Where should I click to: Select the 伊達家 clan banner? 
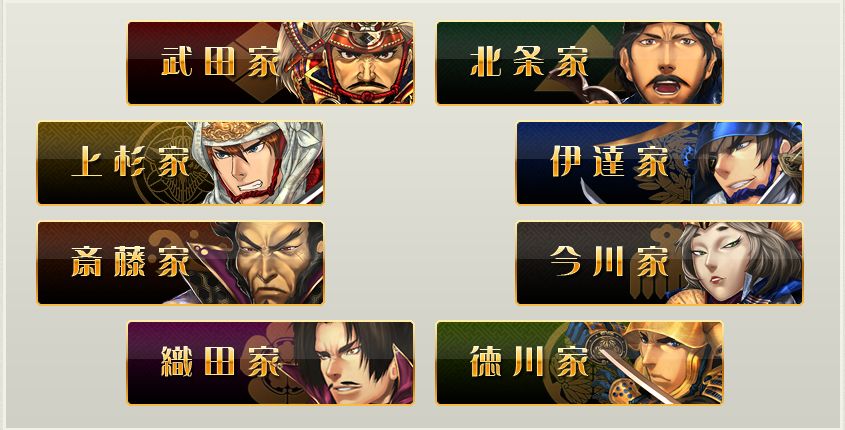[x=660, y=163]
